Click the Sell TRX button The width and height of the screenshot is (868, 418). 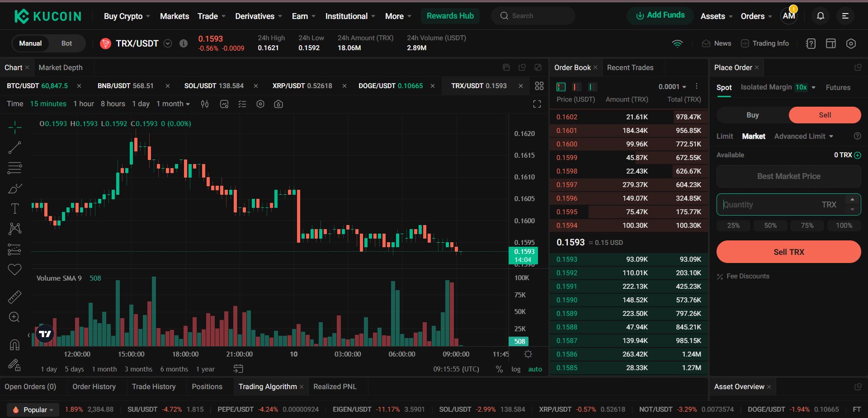point(788,252)
